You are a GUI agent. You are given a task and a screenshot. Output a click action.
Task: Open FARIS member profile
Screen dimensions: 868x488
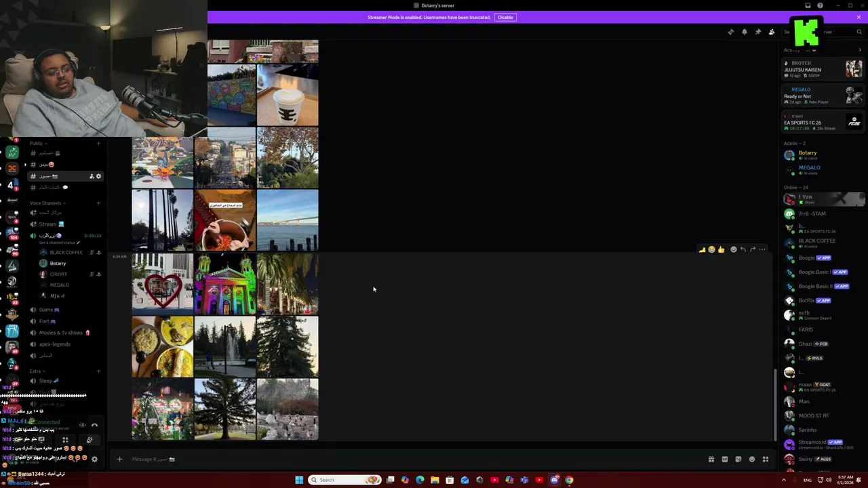[823, 329]
